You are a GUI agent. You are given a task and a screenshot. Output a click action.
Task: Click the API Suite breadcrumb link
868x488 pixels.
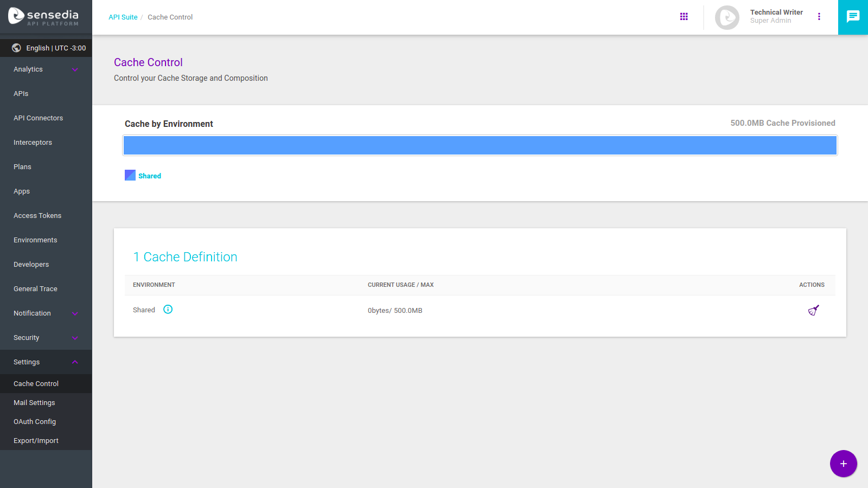click(x=123, y=17)
